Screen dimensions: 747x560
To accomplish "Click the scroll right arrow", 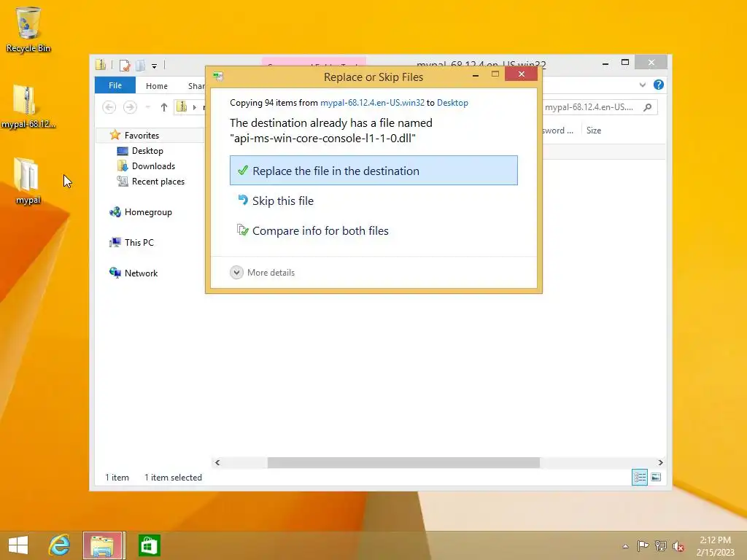I will click(x=660, y=462).
